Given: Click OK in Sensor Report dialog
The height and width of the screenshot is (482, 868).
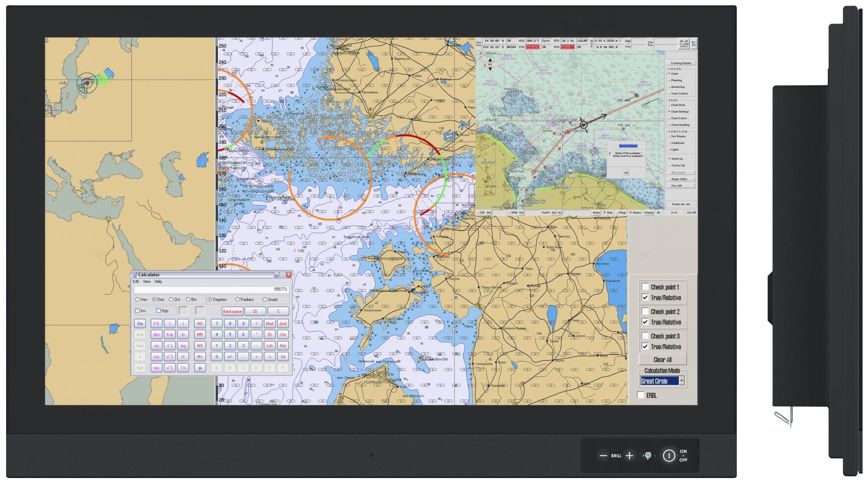Looking at the screenshot, I should tap(626, 172).
